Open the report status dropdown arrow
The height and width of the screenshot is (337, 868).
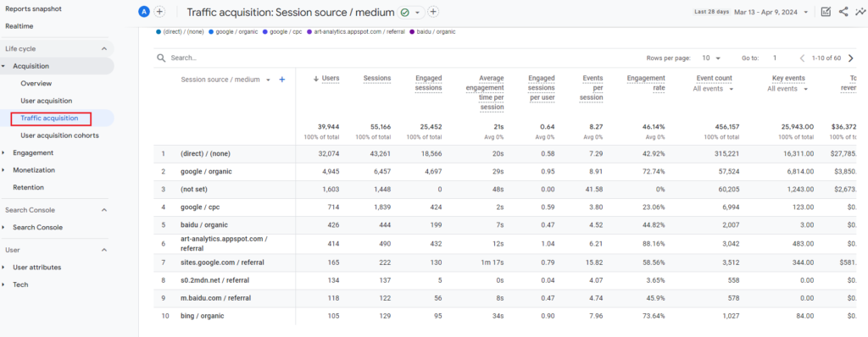(417, 12)
